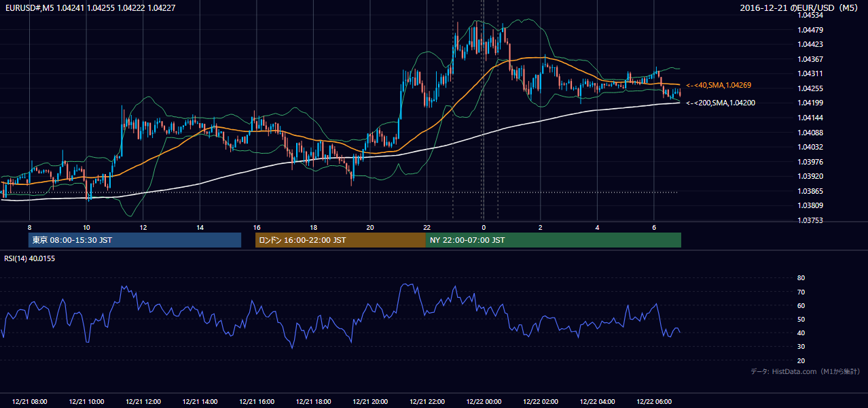The width and height of the screenshot is (868, 408).
Task: Click the 12/21 08:00 time axis label
Action: tap(30, 402)
